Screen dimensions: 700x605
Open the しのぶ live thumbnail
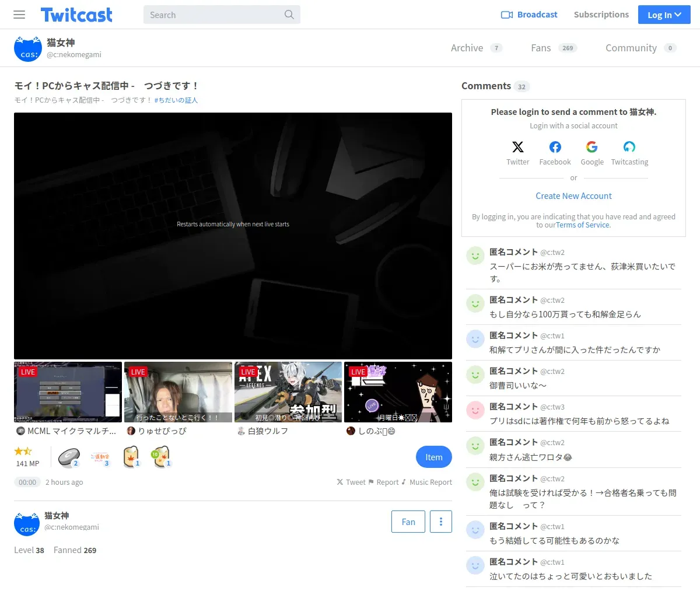(398, 392)
